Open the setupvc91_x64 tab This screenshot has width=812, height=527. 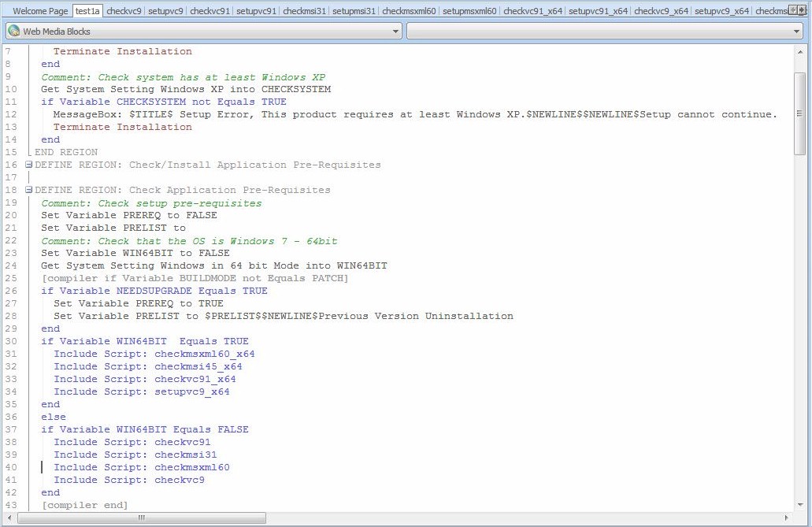coord(598,11)
